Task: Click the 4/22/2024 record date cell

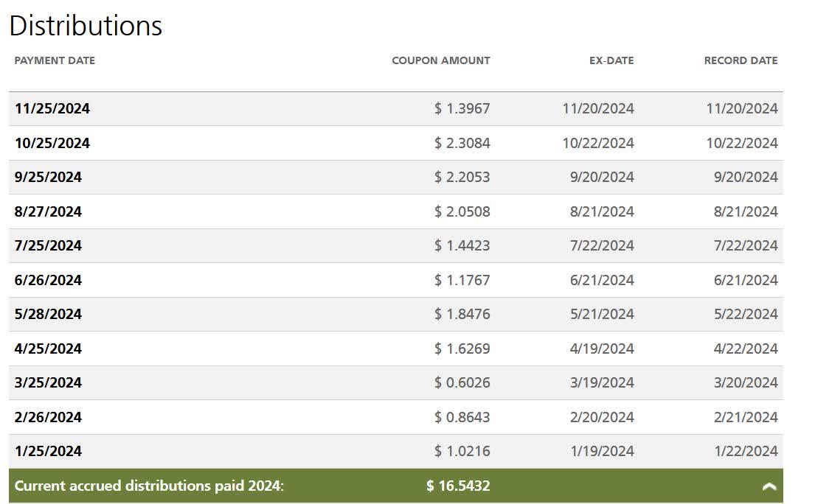Action: click(x=746, y=349)
